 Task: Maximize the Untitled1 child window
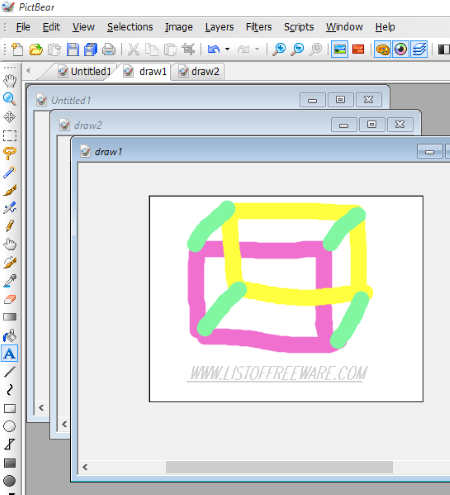point(340,99)
